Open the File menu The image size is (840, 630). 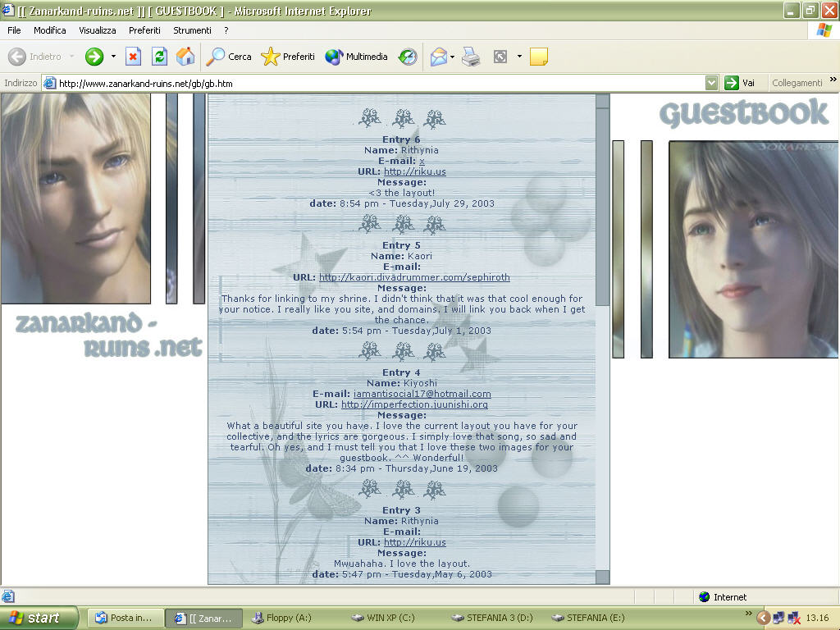click(x=14, y=30)
